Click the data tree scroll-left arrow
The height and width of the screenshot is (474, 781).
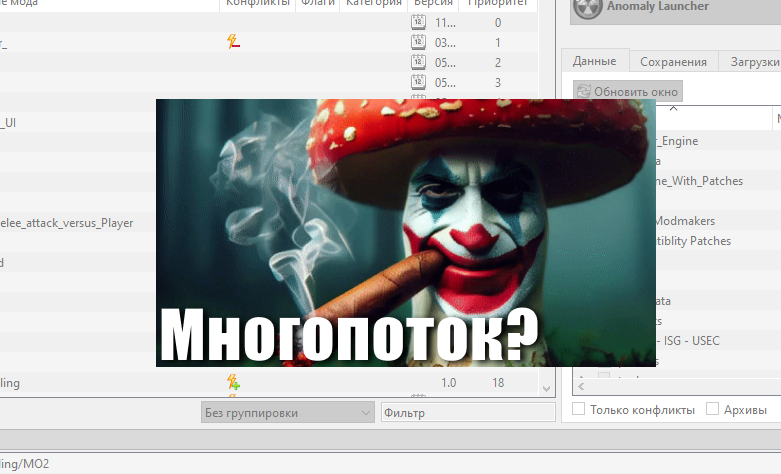pos(581,386)
